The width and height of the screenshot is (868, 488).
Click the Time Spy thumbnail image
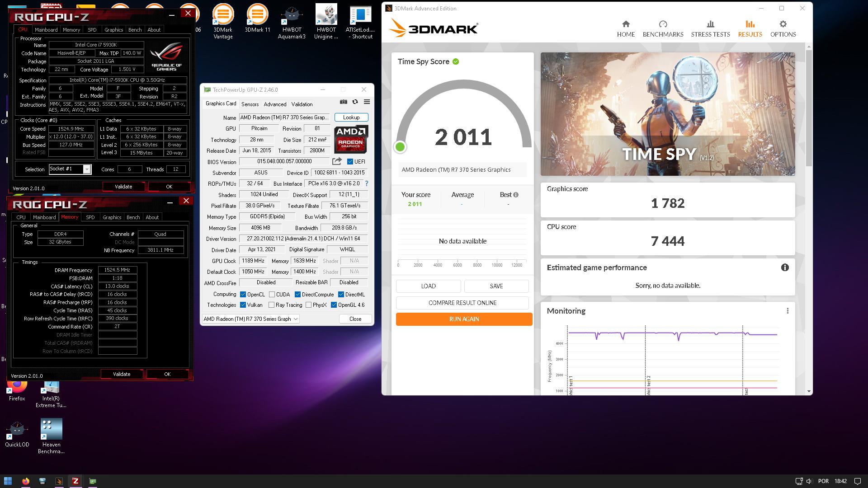(668, 114)
